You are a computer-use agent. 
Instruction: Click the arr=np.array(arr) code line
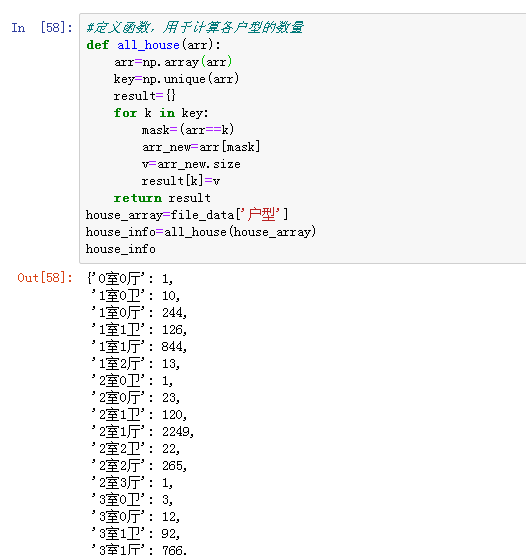pyautogui.click(x=173, y=62)
